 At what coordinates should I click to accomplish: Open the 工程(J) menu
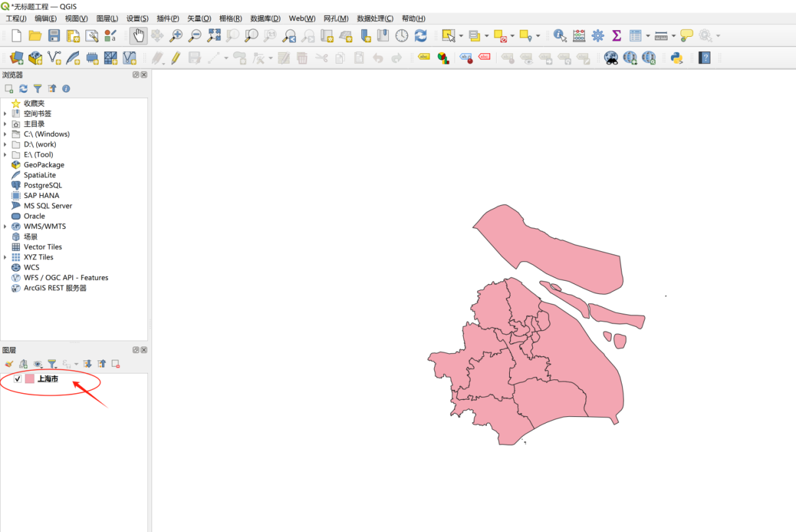tap(16, 18)
